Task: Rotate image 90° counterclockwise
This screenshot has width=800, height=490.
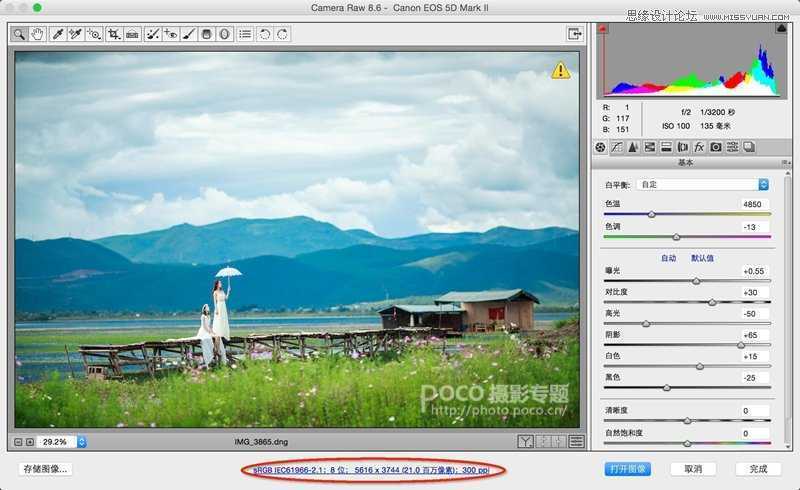Action: click(x=264, y=34)
